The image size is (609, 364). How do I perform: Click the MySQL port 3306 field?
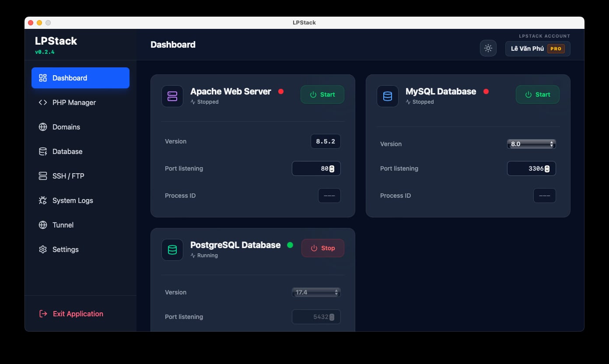532,168
